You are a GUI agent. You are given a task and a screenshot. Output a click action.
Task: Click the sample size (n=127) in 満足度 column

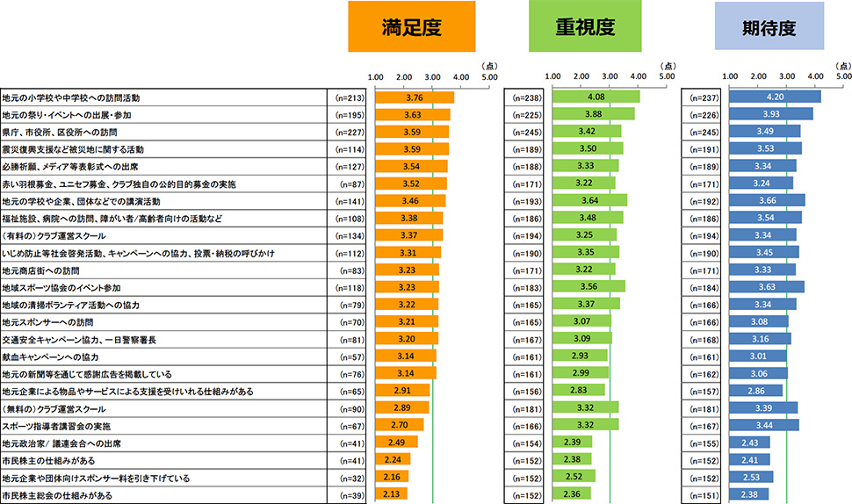pos(350,168)
